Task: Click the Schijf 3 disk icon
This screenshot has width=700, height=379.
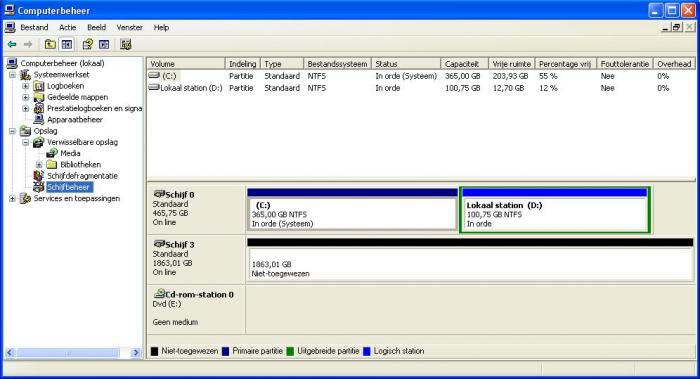Action: point(159,244)
